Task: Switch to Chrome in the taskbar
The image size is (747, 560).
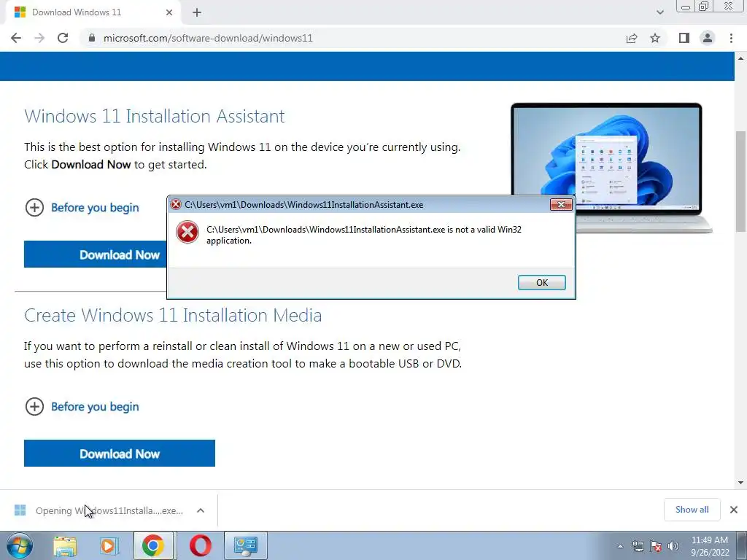Action: (153, 545)
